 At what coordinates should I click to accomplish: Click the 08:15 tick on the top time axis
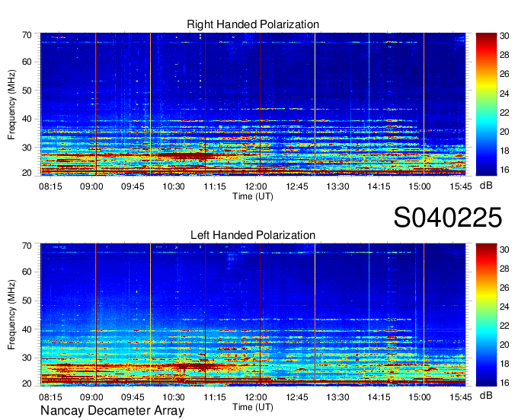click(x=50, y=186)
